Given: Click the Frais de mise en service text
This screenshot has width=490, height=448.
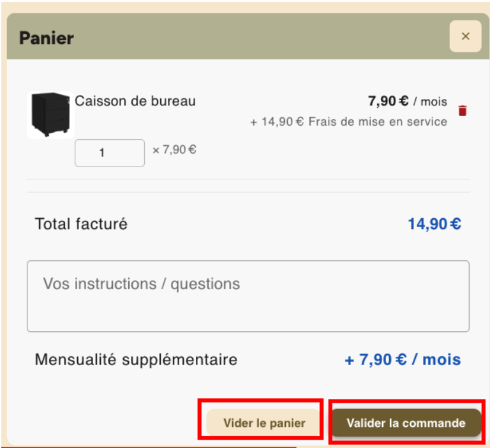Looking at the screenshot, I should 378,121.
